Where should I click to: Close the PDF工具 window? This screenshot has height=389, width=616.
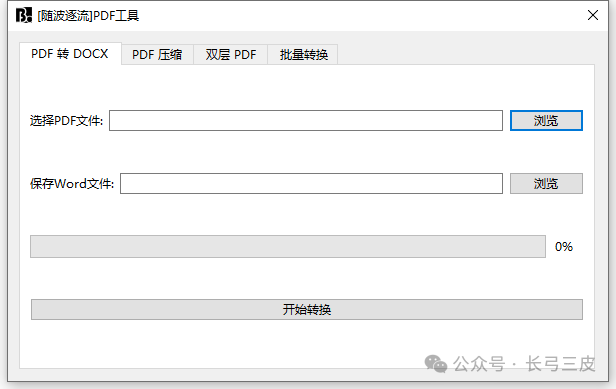(x=592, y=15)
